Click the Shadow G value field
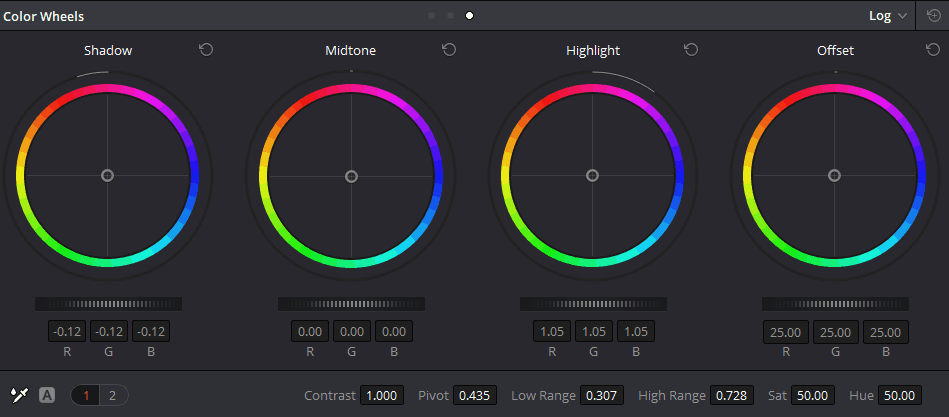949x417 pixels. click(x=110, y=332)
